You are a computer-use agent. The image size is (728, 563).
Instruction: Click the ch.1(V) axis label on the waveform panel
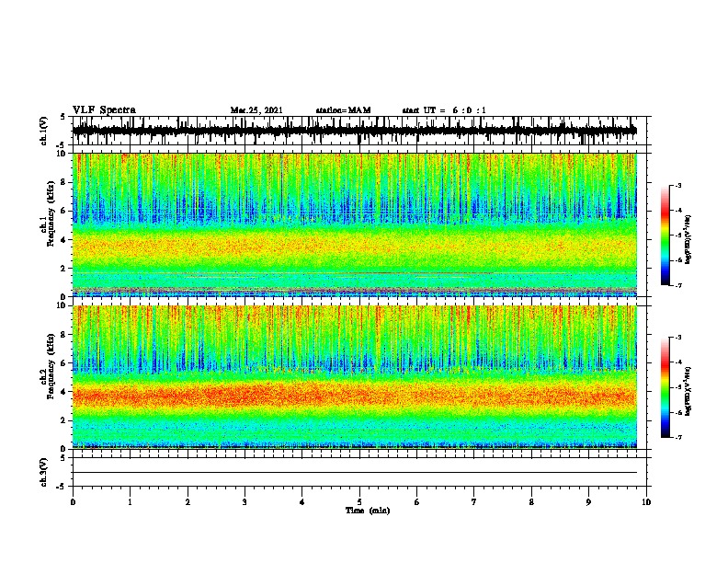(x=43, y=131)
